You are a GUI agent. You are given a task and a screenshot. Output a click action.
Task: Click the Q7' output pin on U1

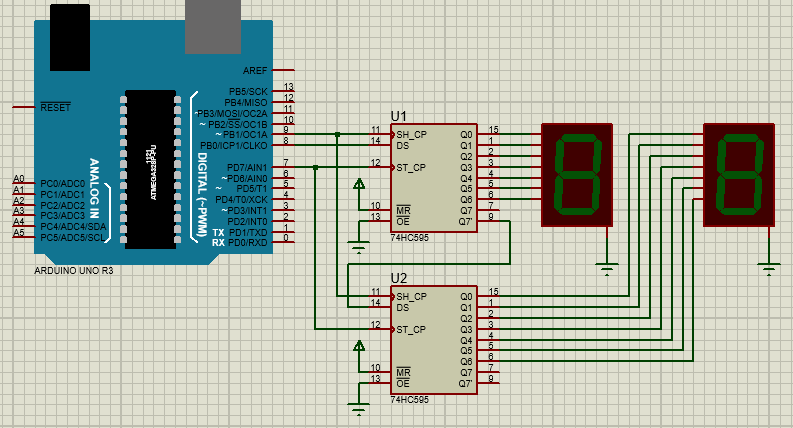click(465, 221)
